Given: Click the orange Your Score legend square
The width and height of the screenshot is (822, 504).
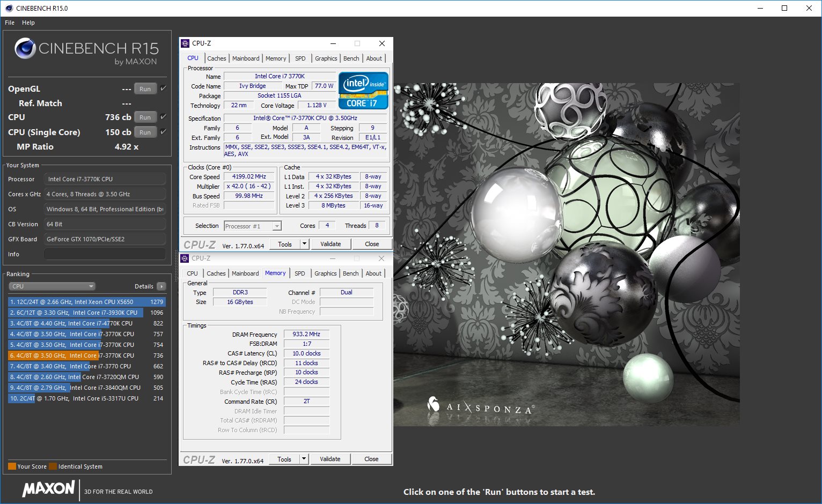Looking at the screenshot, I should click(12, 466).
